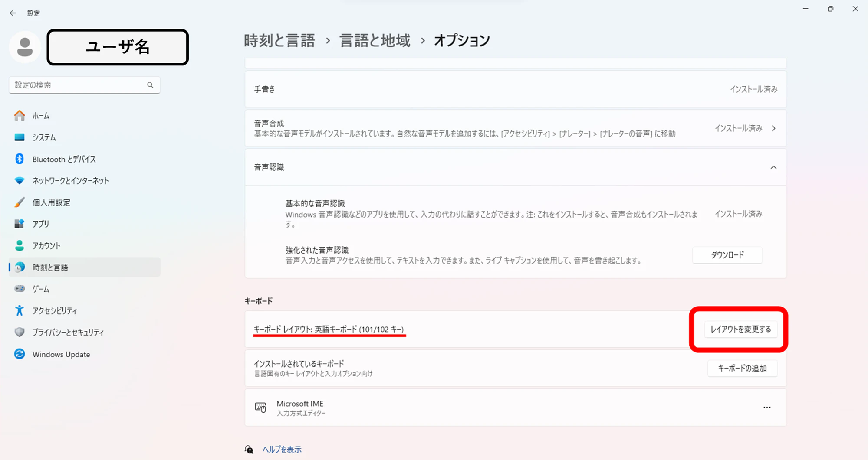Click 基本的な音声認識 heading text
The image size is (868, 460).
pyautogui.click(x=315, y=203)
